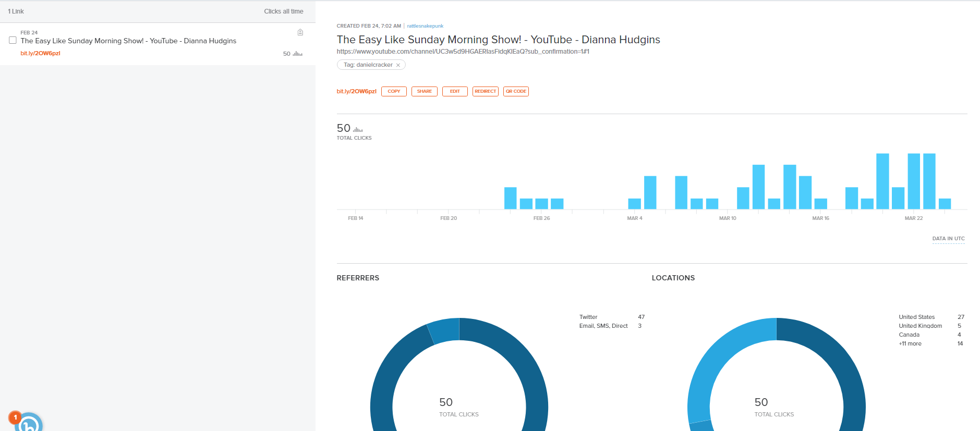
Task: Click the CREATED FEB 24, 7:02 AM text
Action: 369,26
